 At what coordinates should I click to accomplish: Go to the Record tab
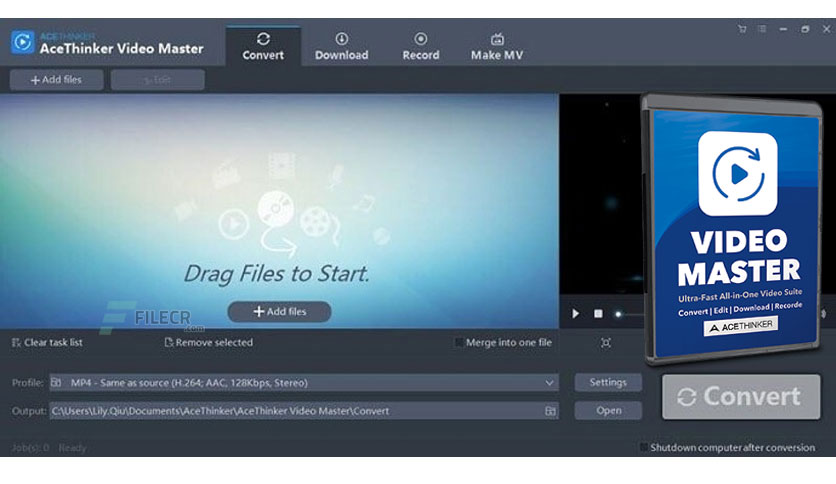tap(421, 46)
